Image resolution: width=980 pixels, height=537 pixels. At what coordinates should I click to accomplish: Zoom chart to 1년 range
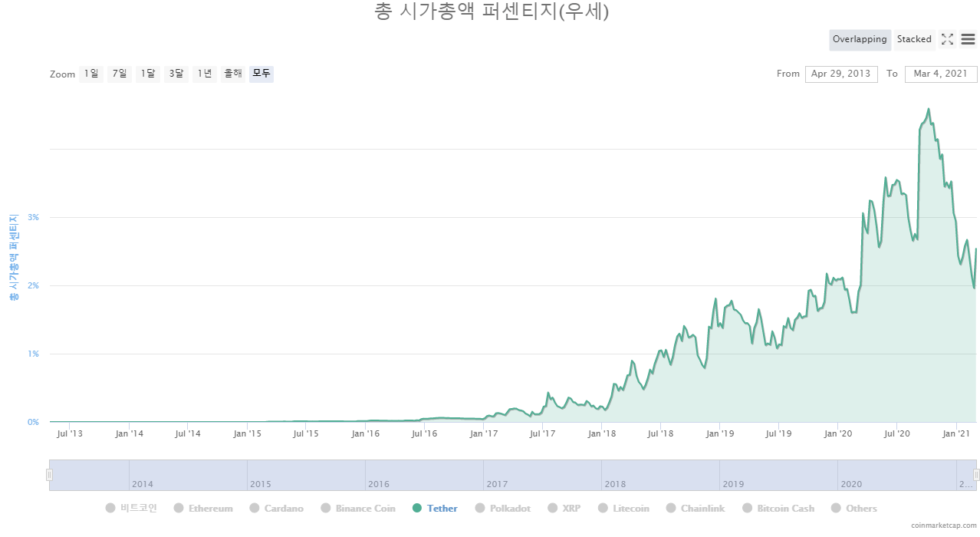(205, 74)
